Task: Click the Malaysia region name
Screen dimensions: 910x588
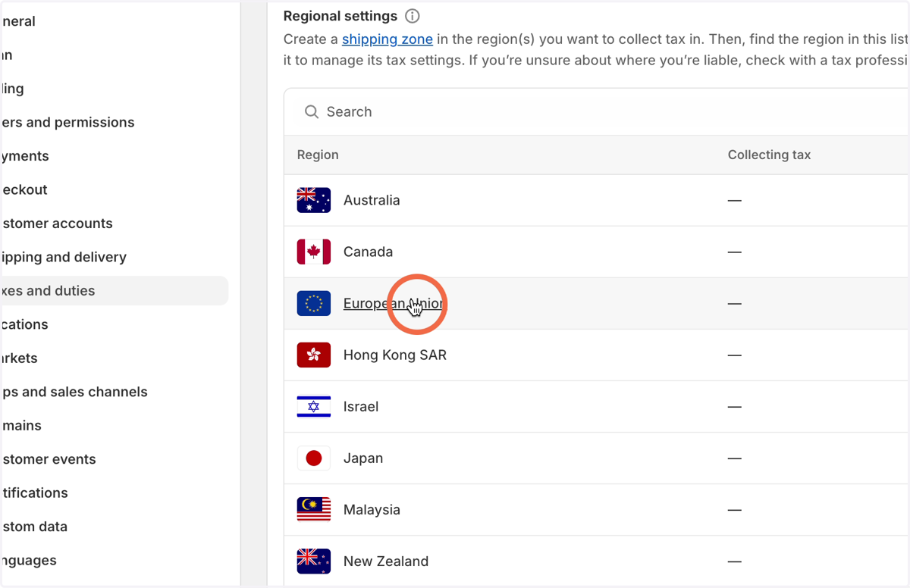Action: 372,509
